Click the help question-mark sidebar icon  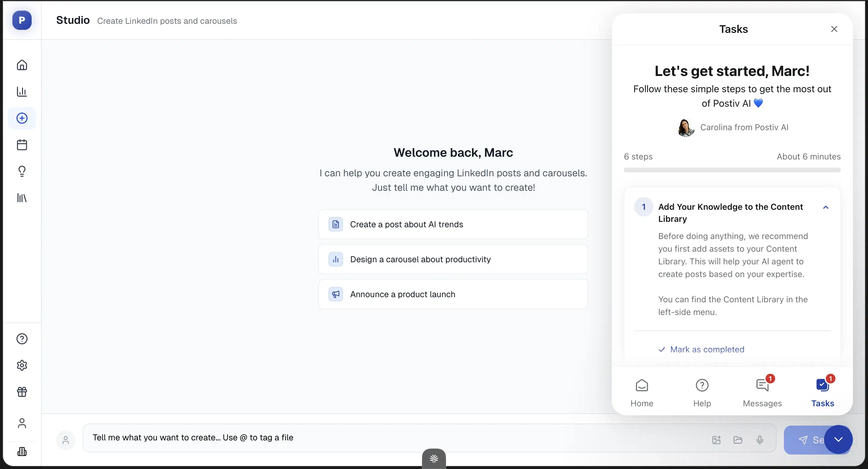click(22, 338)
